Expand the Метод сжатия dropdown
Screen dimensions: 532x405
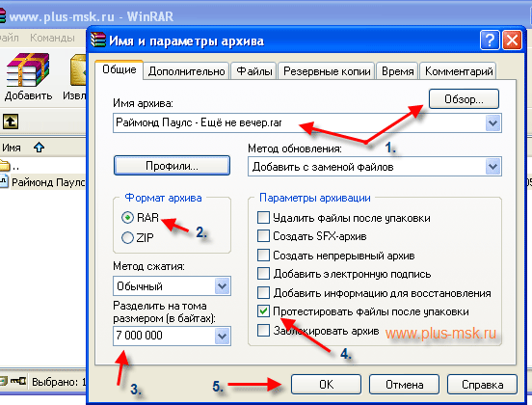[223, 285]
